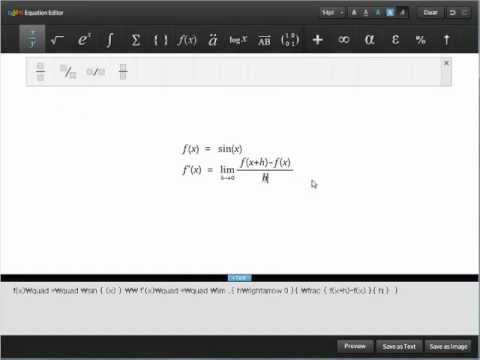Click inside the LaTeX code text area
480x360 pixels.
tap(240, 309)
